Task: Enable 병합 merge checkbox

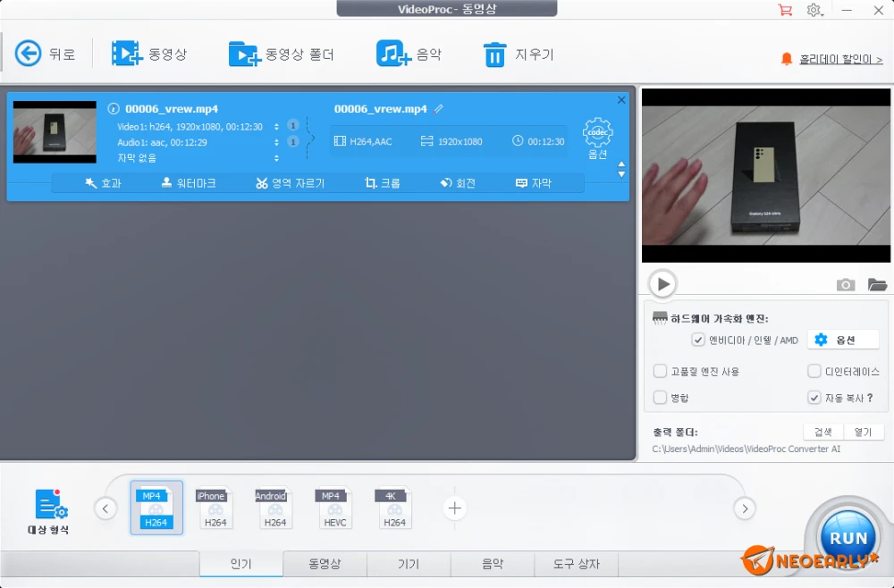Action: point(660,397)
